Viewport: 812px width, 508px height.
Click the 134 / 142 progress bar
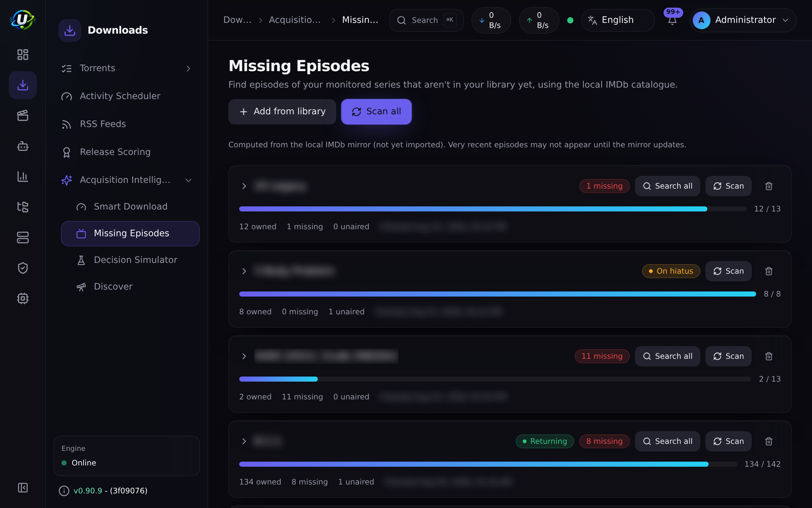pos(488,464)
